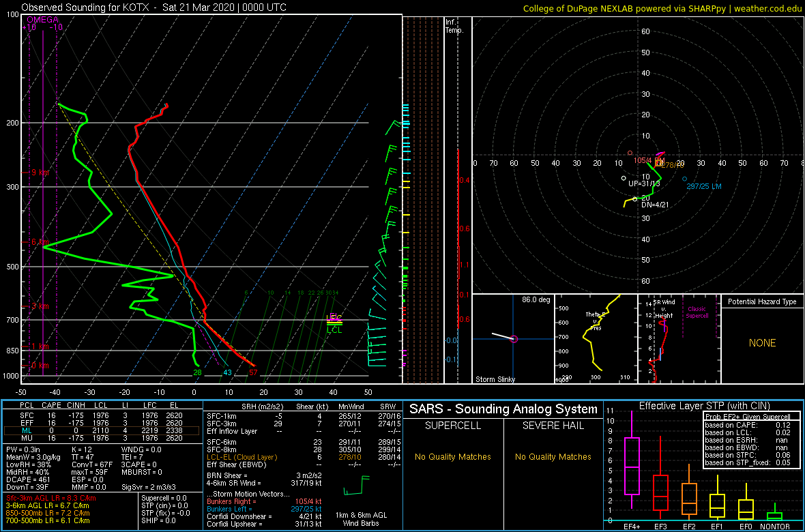This screenshot has height=532, width=805.
Task: Click the 'DCAPE = 461' value
Action: point(27,479)
